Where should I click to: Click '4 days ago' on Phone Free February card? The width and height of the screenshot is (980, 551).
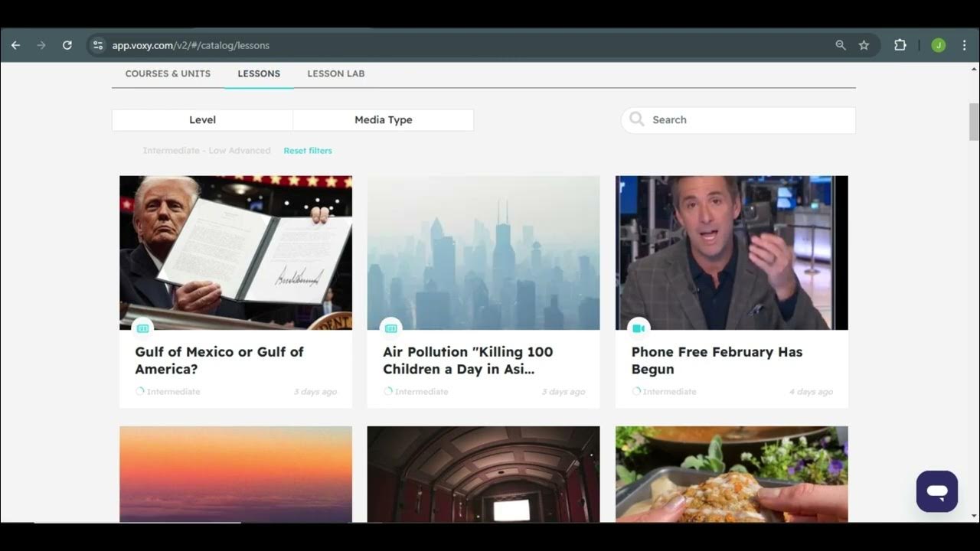[812, 392]
